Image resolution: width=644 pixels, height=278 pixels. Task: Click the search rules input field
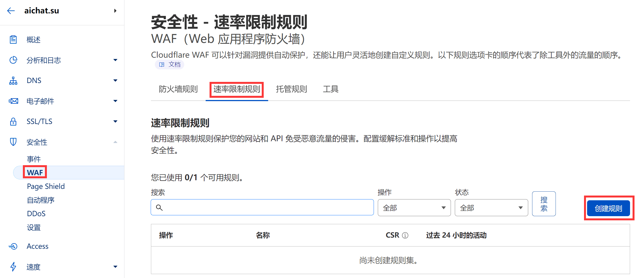262,207
